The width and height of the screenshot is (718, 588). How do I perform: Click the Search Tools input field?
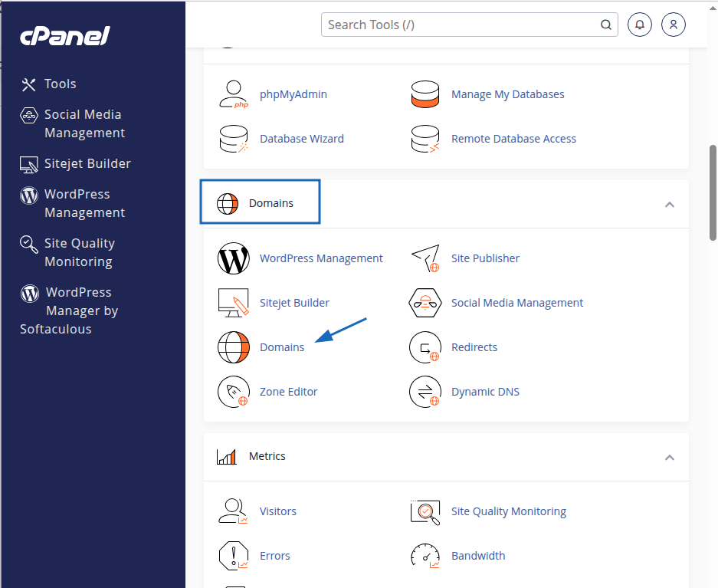460,25
